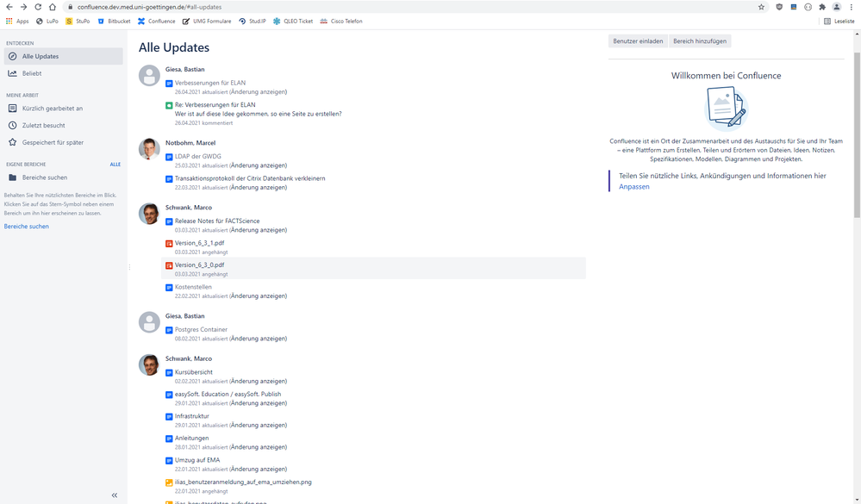The image size is (861, 504).
Task: Open the Infrastruktur page
Action: (192, 416)
